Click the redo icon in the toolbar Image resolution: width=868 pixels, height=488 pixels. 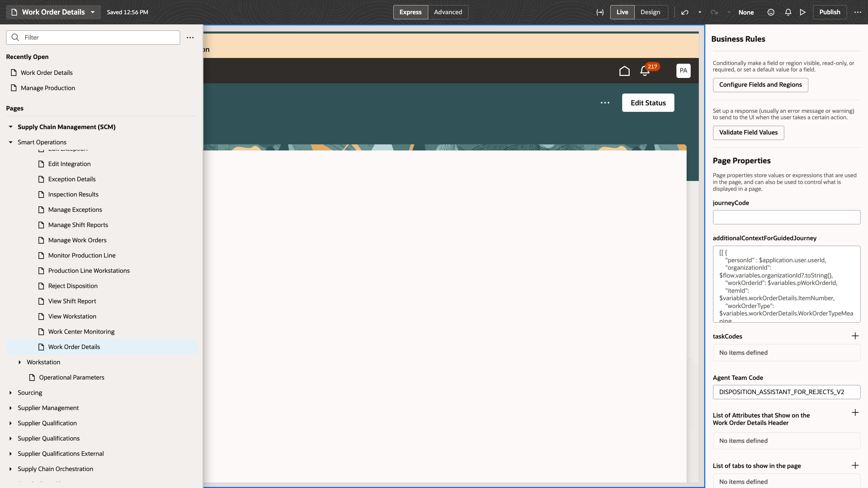tap(714, 12)
